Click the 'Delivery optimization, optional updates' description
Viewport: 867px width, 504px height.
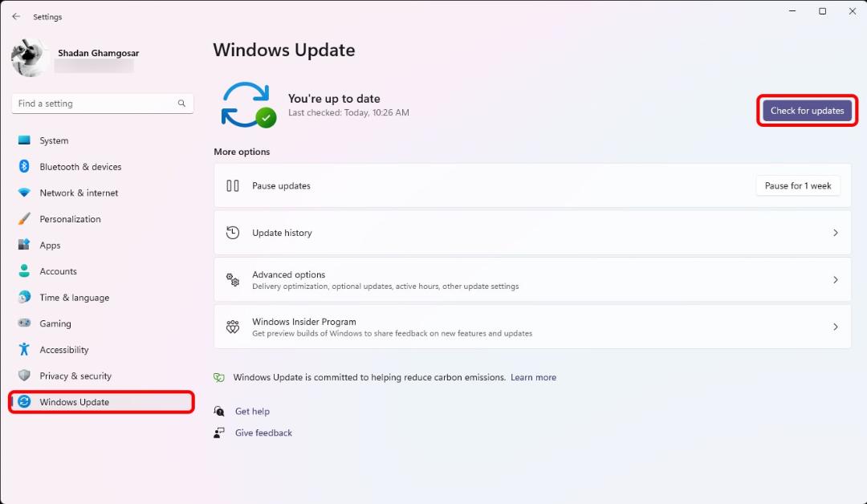(385, 287)
